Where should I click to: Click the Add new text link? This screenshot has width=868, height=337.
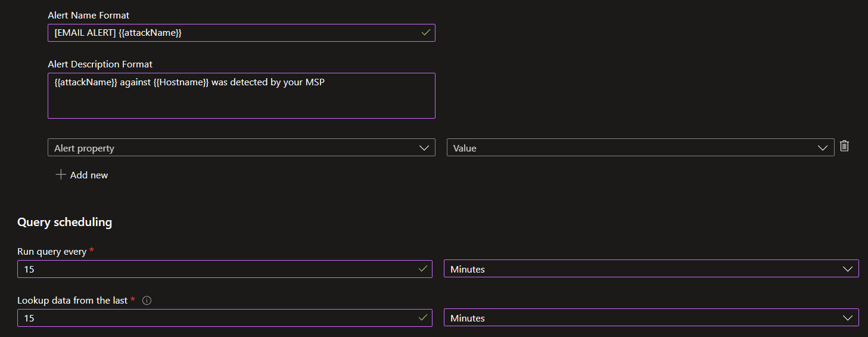point(89,175)
